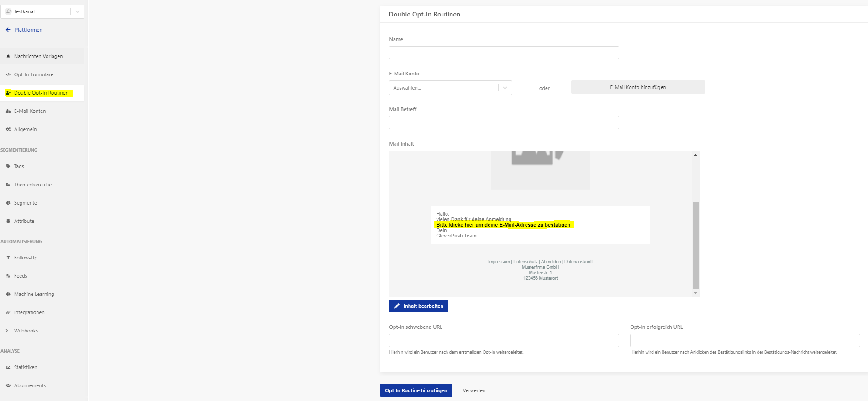Click the funnel icon beside Follow-Up
This screenshot has width=868, height=401.
pos(8,258)
